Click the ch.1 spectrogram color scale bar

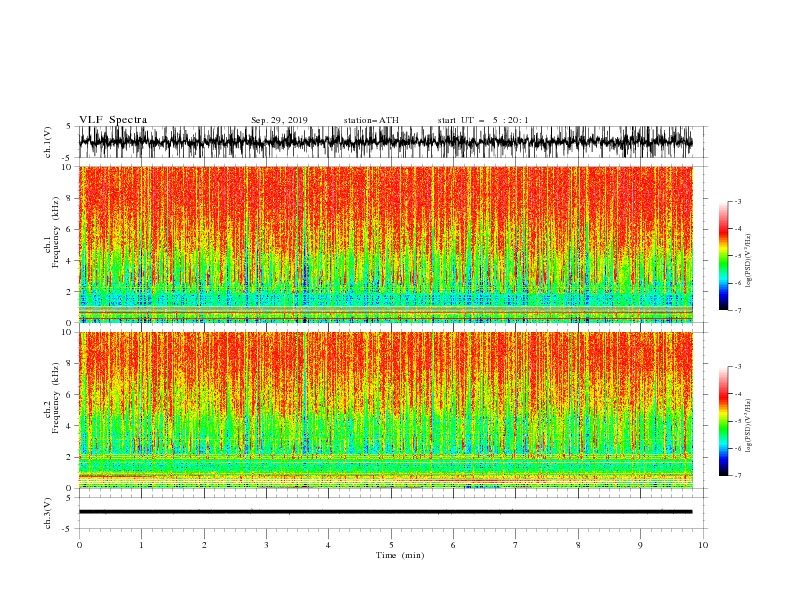coord(723,256)
